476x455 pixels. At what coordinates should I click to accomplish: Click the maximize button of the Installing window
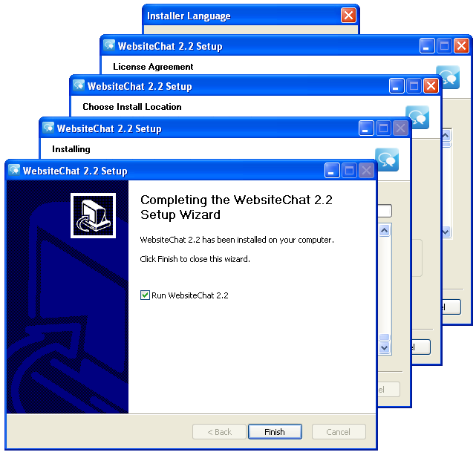383,128
